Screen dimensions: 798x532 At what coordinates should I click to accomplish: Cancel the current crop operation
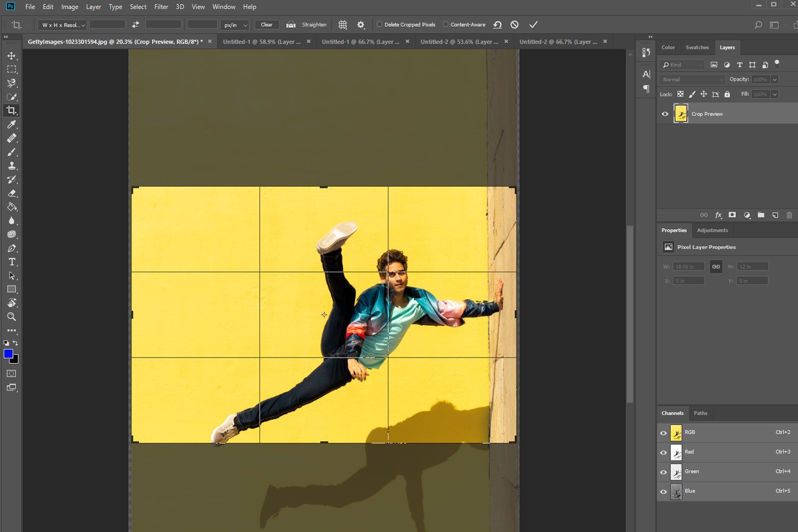(x=514, y=24)
